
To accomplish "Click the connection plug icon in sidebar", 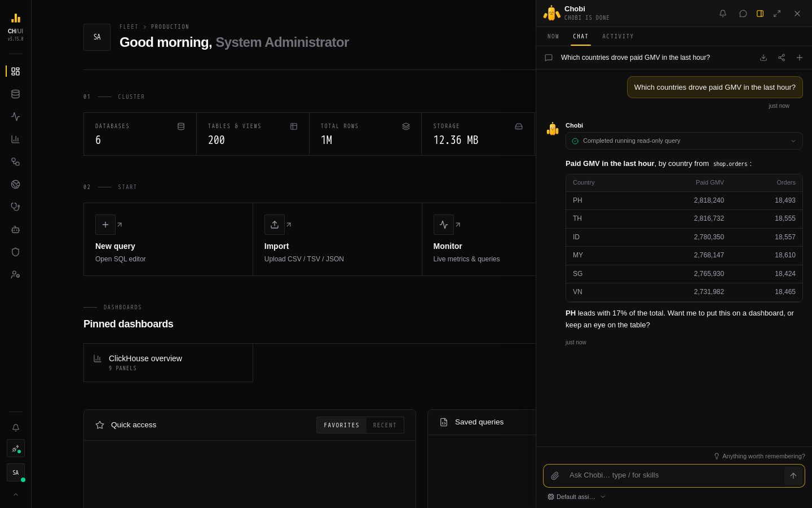I will tap(16, 449).
